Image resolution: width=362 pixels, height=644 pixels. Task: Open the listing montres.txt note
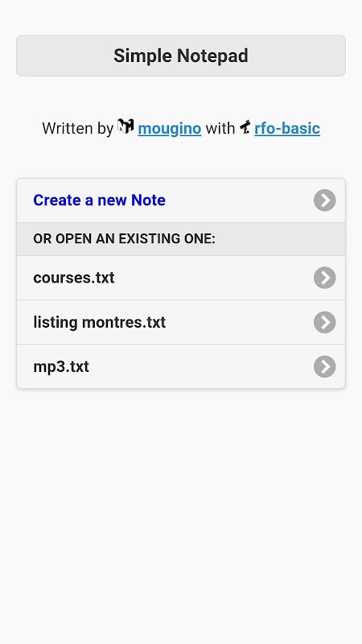pyautogui.click(x=181, y=322)
